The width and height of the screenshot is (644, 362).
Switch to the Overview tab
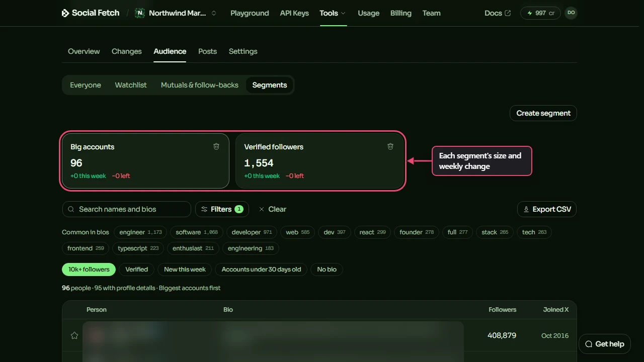84,51
